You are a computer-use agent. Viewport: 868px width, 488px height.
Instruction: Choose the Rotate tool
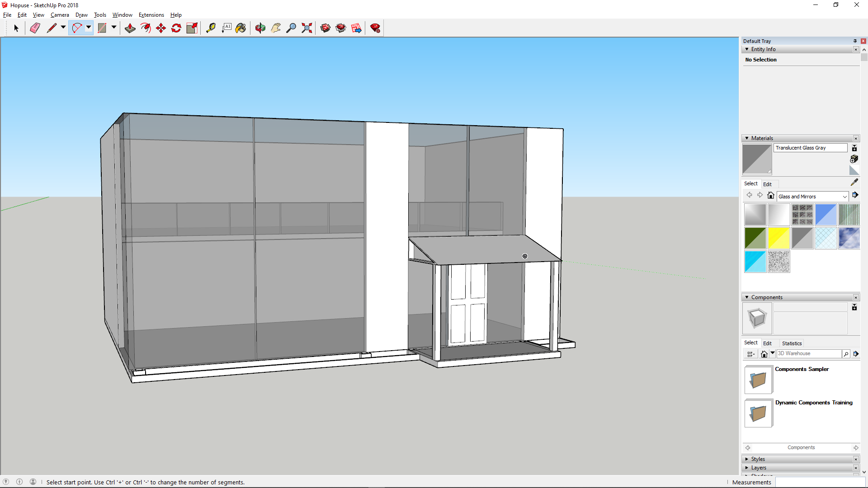tap(176, 28)
